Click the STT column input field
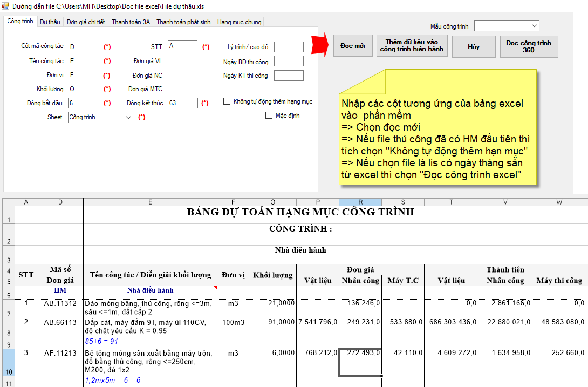 tap(183, 46)
